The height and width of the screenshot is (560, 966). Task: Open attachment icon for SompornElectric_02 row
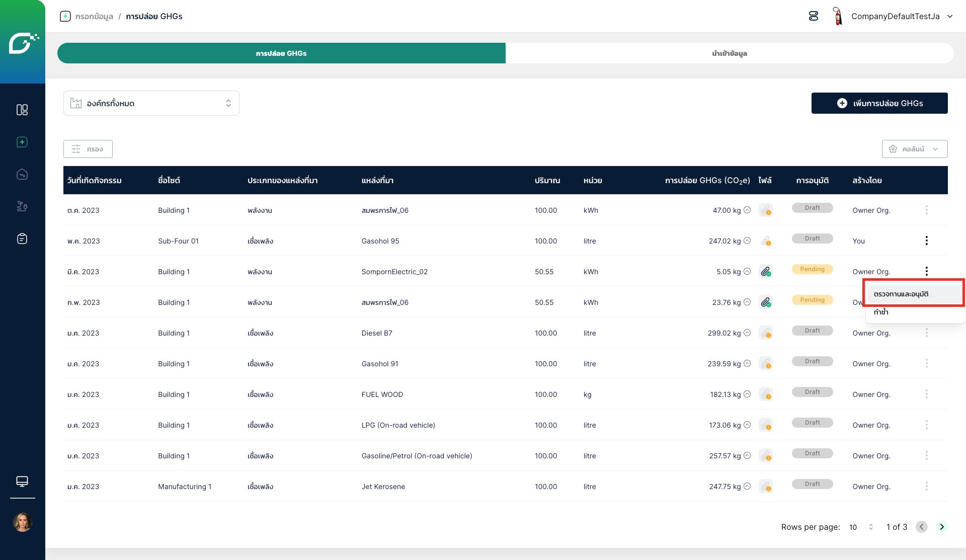tap(766, 272)
